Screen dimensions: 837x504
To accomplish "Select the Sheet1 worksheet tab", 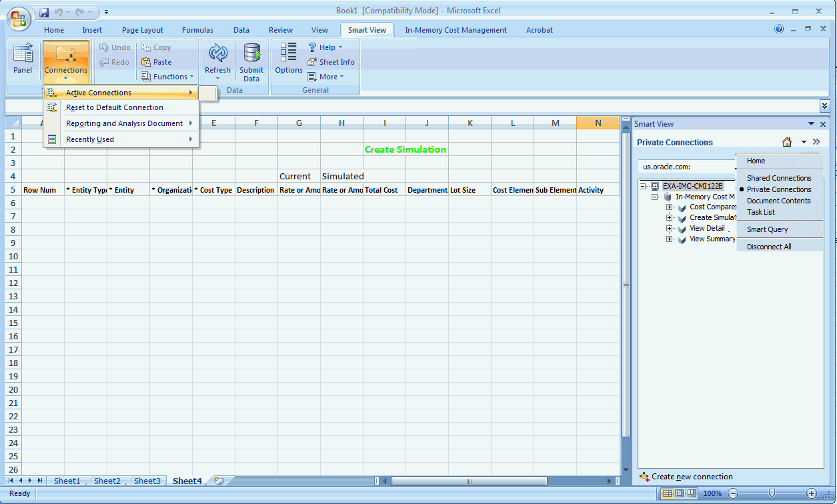I will (67, 481).
